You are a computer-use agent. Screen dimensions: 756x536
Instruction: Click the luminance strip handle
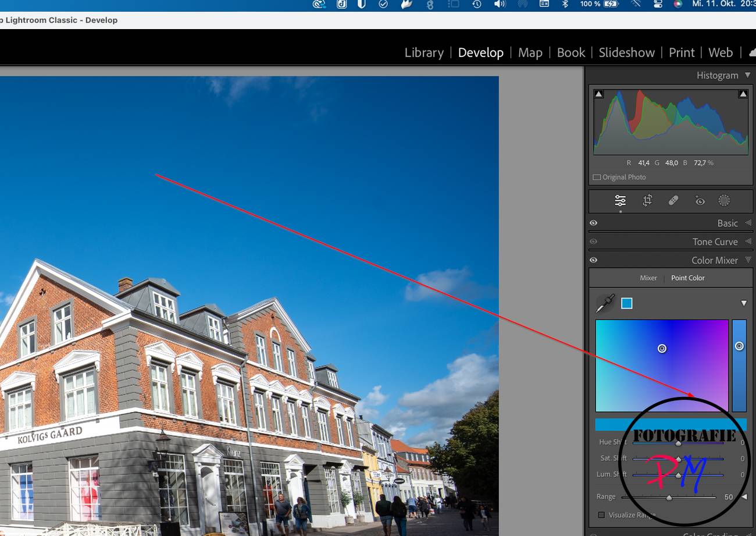739,346
